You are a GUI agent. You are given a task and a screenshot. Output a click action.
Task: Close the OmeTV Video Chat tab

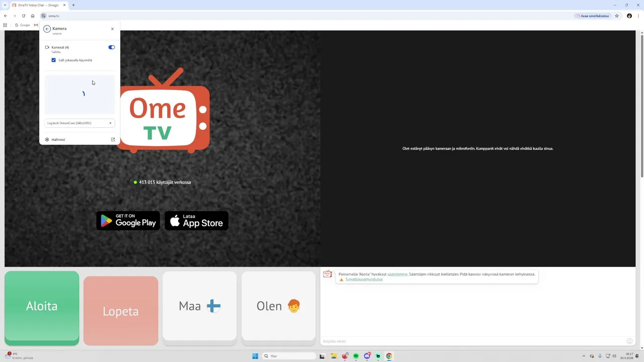click(x=64, y=5)
